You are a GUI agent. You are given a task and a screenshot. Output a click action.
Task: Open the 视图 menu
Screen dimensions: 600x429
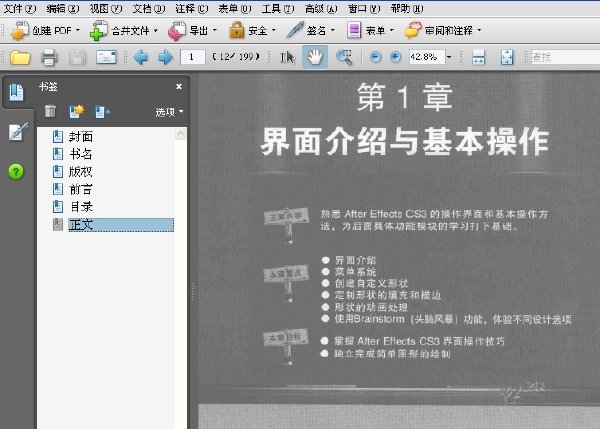[106, 8]
